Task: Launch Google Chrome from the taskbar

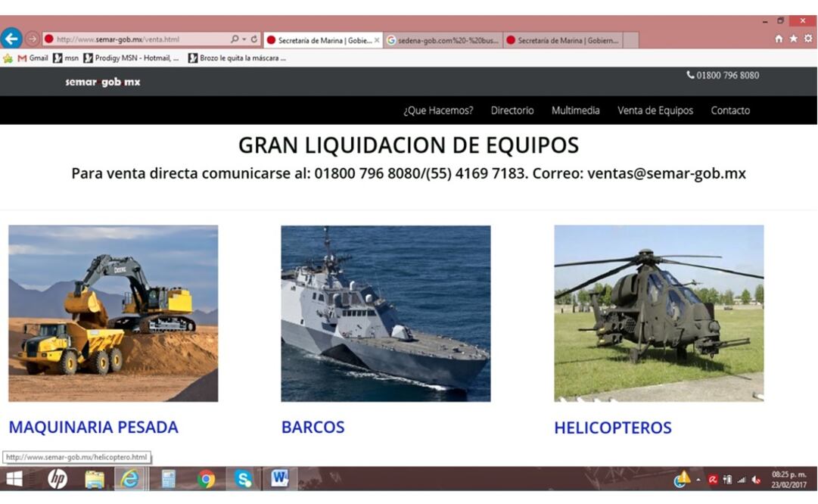Action: coord(206,479)
